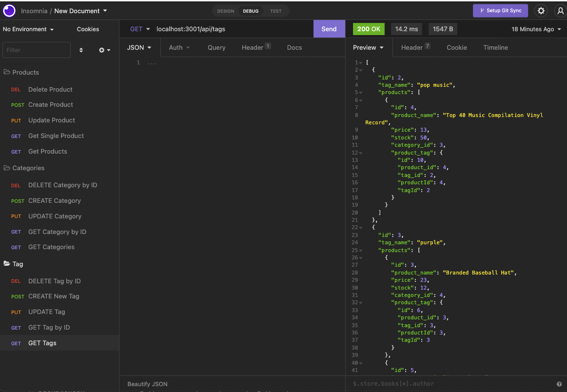The height and width of the screenshot is (392, 567).
Task: Switch to the DESIGN tab
Action: (x=225, y=11)
